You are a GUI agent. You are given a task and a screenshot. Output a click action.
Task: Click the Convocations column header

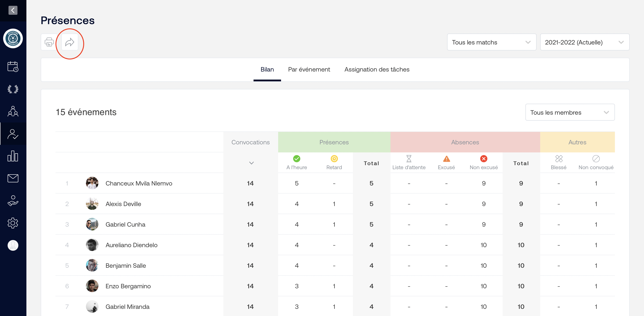tap(250, 142)
